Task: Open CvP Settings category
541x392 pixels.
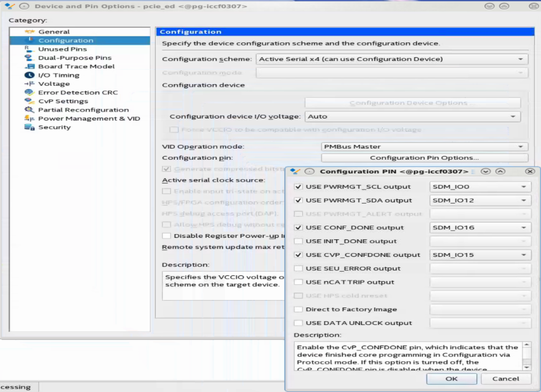Action: pyautogui.click(x=63, y=101)
